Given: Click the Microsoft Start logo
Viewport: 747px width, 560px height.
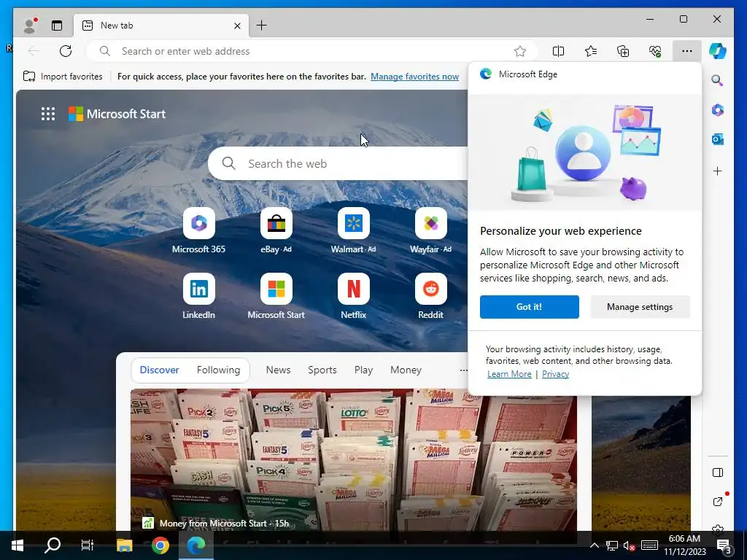Looking at the screenshot, I should pyautogui.click(x=117, y=114).
